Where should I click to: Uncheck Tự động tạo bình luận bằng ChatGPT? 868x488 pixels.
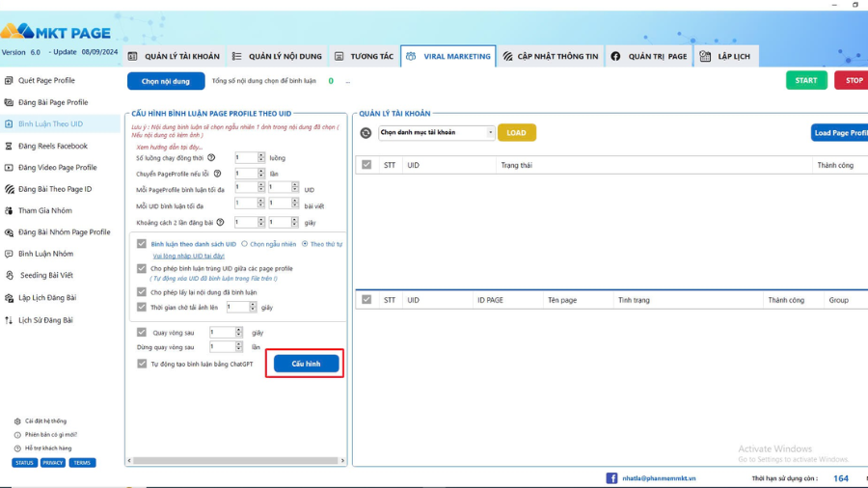[142, 364]
